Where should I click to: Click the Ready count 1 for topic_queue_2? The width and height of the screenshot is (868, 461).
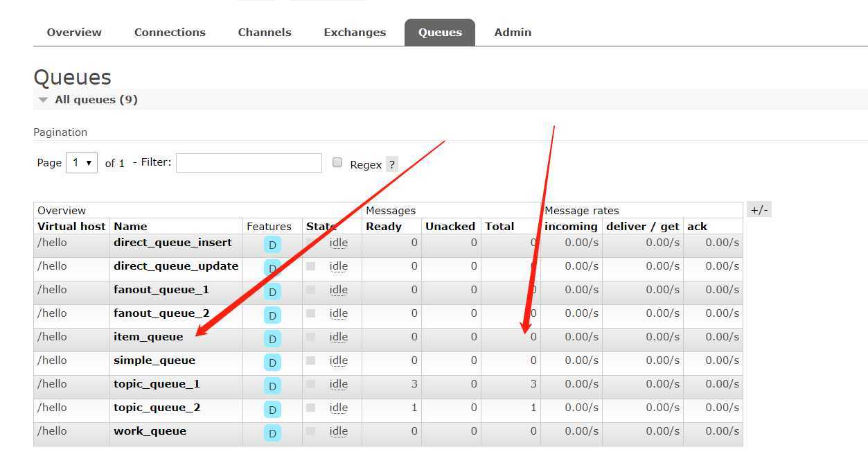coord(414,408)
